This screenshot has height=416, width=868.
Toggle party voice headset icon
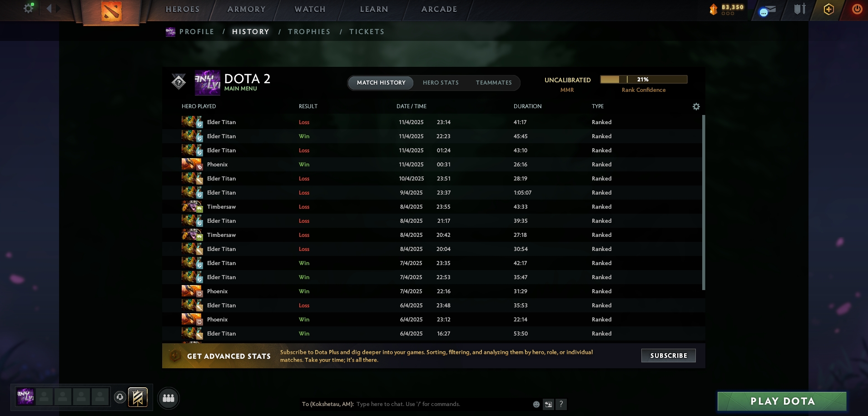click(120, 397)
